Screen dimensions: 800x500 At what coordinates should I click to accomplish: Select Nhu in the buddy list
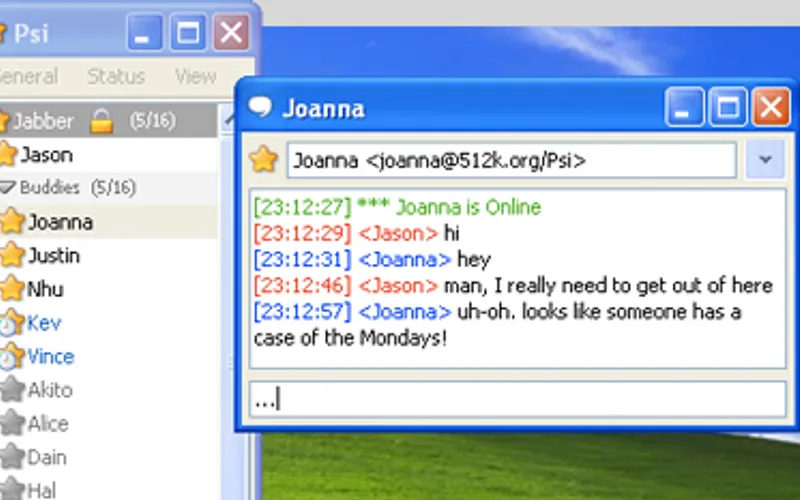(46, 290)
